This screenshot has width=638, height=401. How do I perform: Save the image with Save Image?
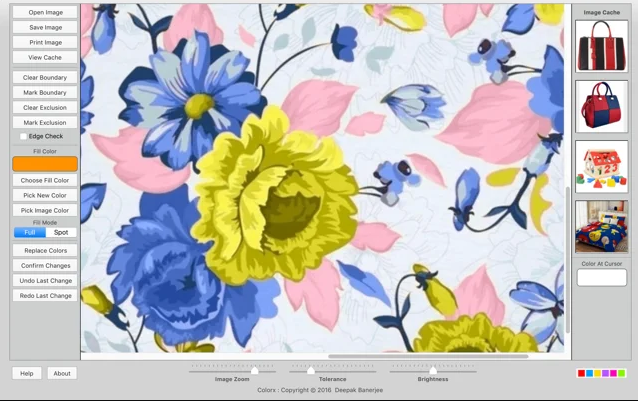(x=45, y=27)
